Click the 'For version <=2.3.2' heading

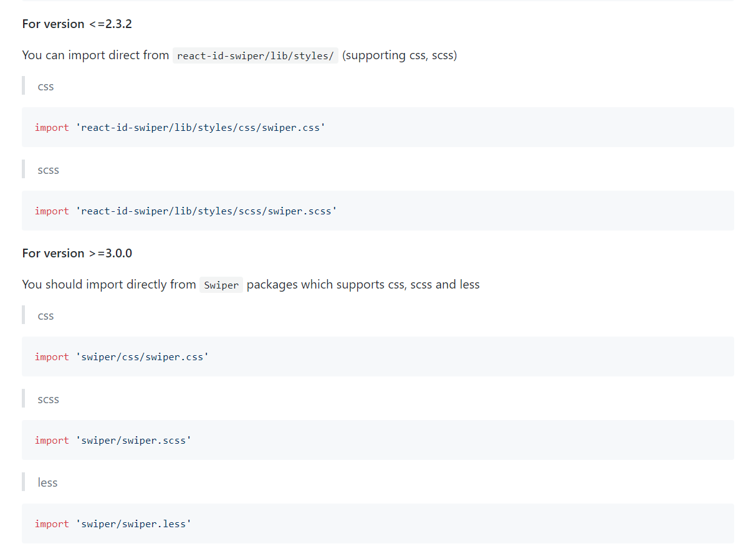pos(77,24)
